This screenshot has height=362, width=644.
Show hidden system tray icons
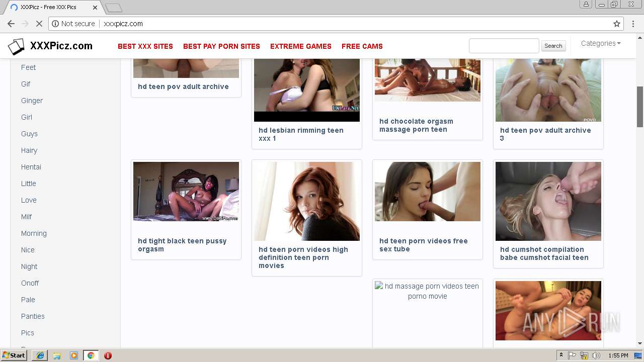(561, 355)
